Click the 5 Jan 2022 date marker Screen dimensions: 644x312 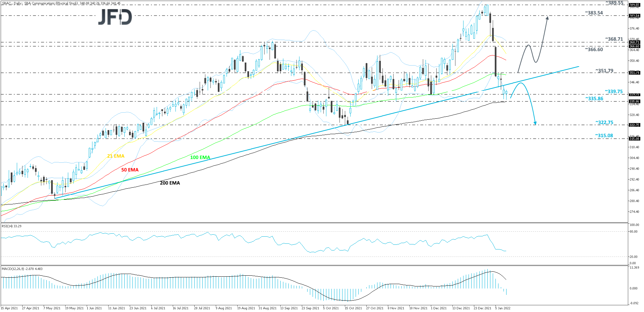pyautogui.click(x=502, y=308)
